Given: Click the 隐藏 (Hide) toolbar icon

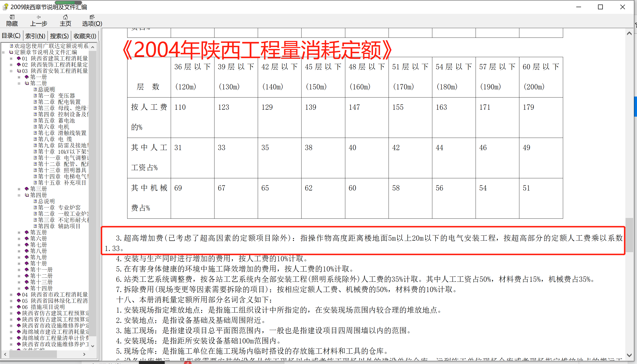Looking at the screenshot, I should click(x=12, y=17).
